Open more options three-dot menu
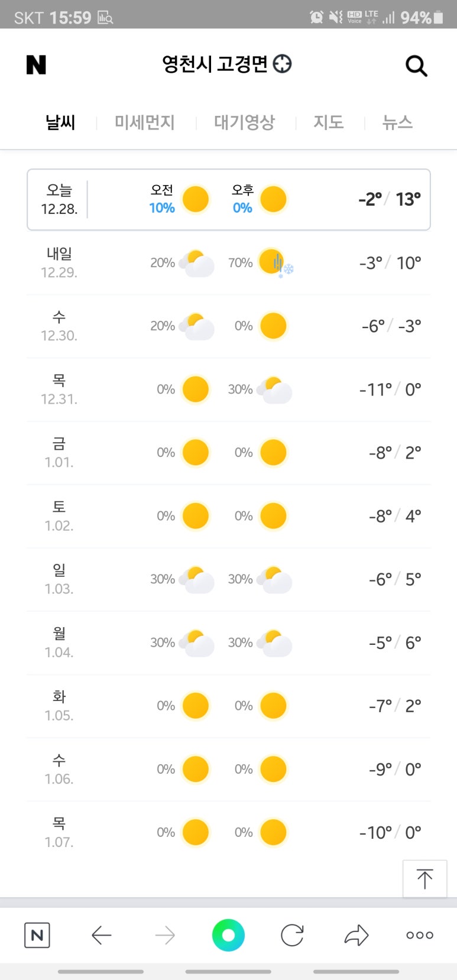This screenshot has width=457, height=980. 420,935
